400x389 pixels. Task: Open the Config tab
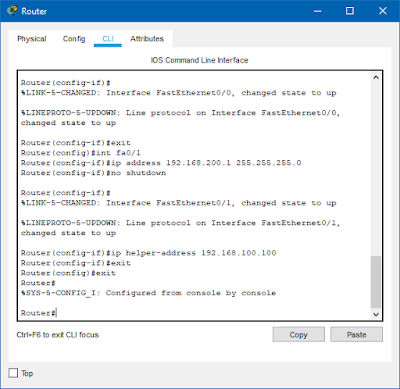pyautogui.click(x=74, y=39)
